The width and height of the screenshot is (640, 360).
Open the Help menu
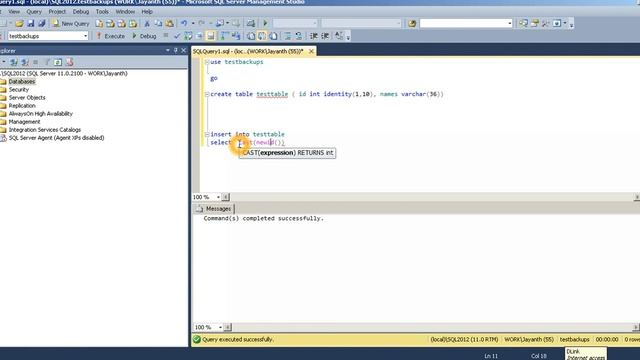tap(147, 11)
